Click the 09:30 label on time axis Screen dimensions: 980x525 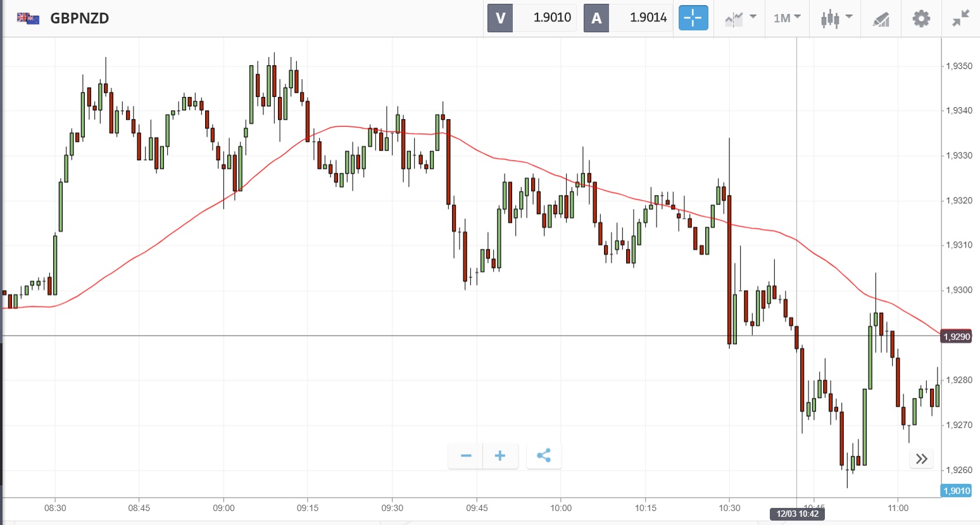point(393,508)
